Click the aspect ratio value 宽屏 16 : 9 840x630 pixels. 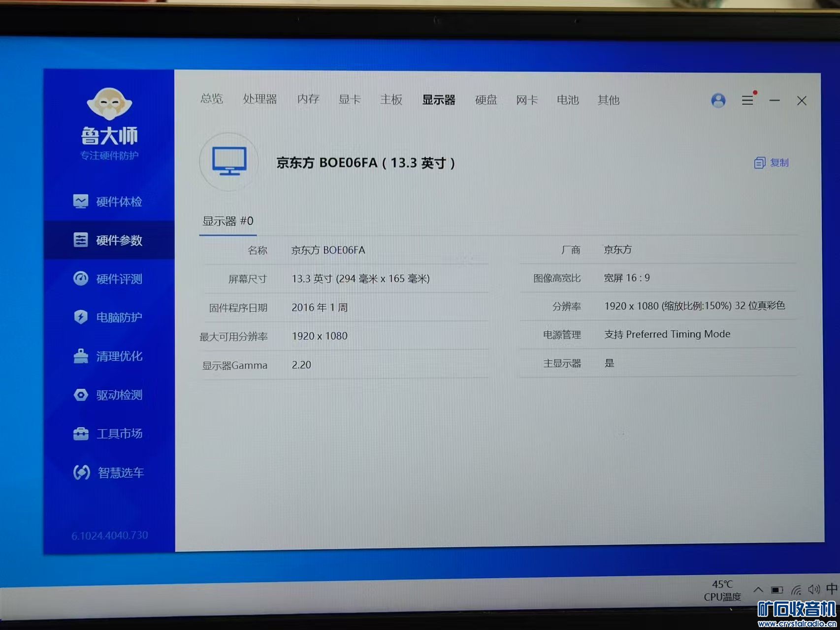tap(627, 278)
